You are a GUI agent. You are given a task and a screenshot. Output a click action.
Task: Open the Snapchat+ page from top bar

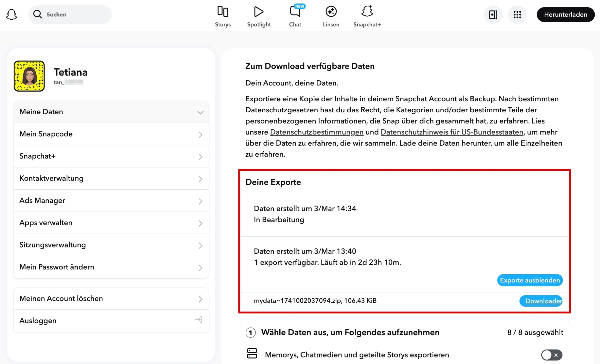click(x=367, y=17)
